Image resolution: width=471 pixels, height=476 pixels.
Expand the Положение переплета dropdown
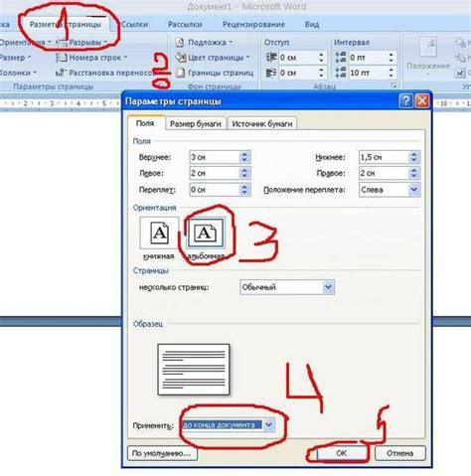(x=413, y=190)
